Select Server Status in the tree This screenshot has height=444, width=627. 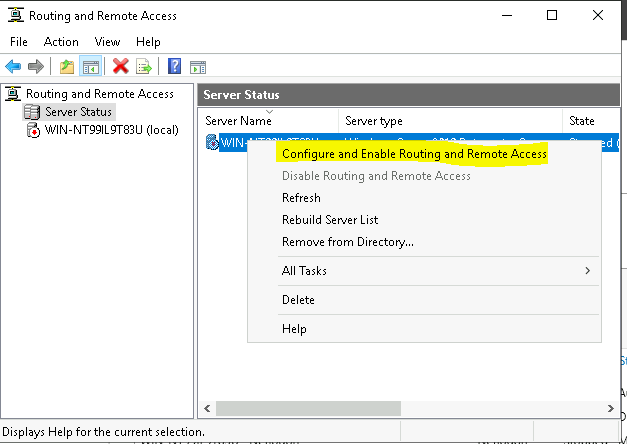78,112
